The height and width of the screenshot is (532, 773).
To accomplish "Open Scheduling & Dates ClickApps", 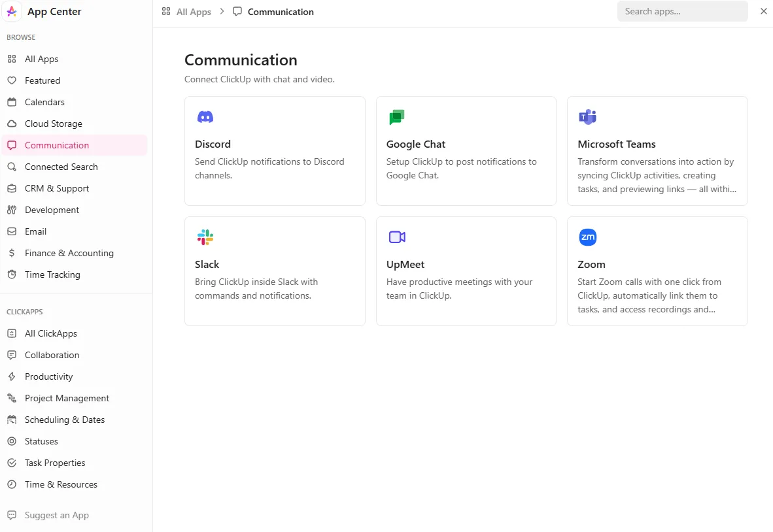I will [x=75, y=420].
